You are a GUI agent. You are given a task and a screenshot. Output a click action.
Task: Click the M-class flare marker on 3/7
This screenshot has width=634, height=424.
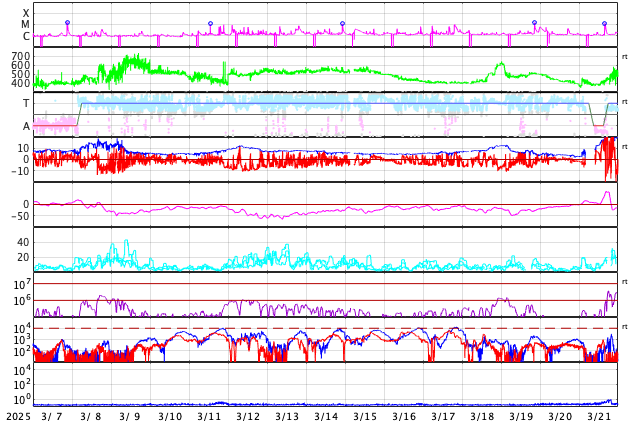[68, 23]
